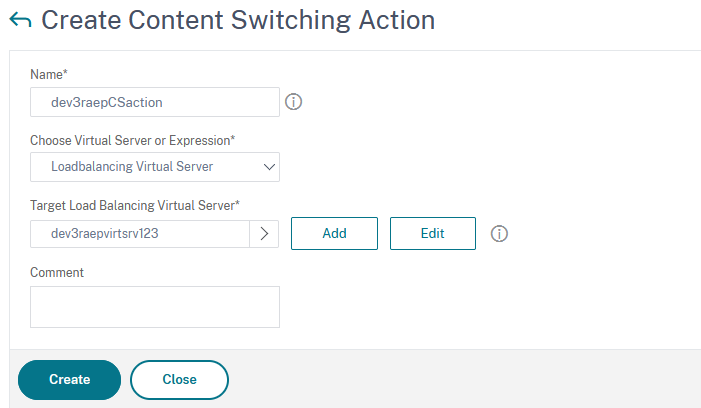Viewport: 701px width, 408px height.
Task: Click the Comment label
Action: [57, 272]
